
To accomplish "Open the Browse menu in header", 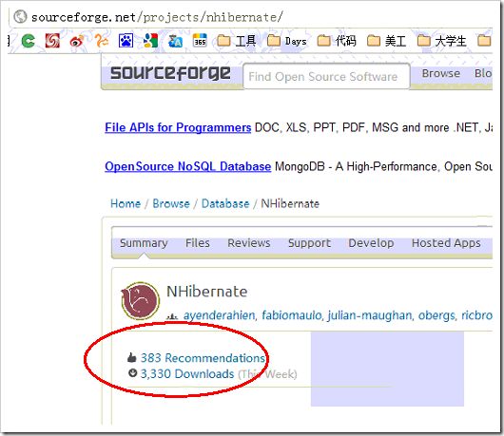I will coord(441,73).
